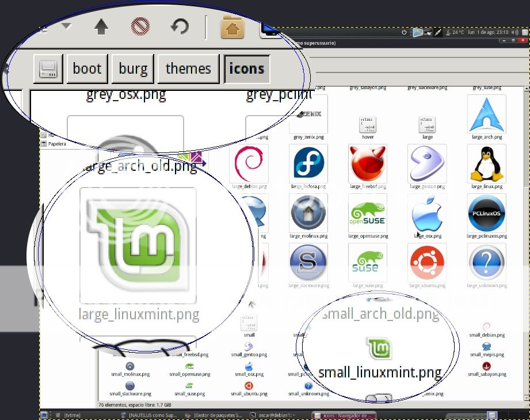The height and width of the screenshot is (420, 530).
Task: Select the large_osx.png apple icon
Action: click(427, 213)
